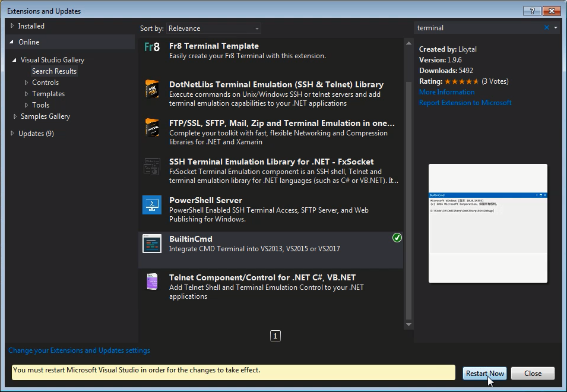The width and height of the screenshot is (567, 392).
Task: Click the Downloads: 5492 text
Action: coord(446,71)
